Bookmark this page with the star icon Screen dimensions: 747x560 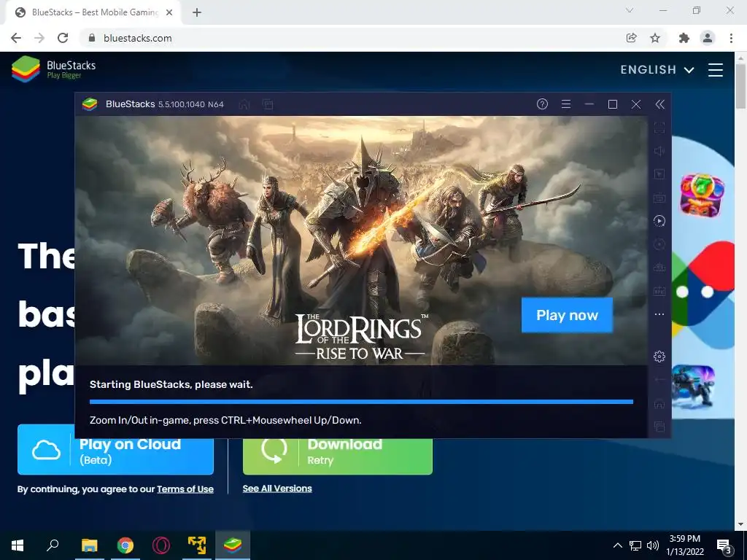(x=655, y=38)
